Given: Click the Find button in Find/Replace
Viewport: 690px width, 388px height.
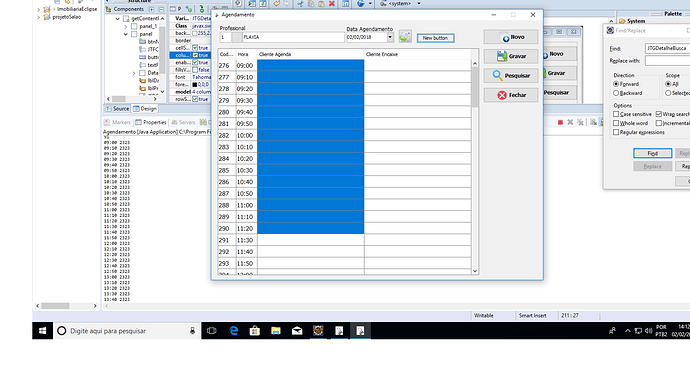Looking at the screenshot, I should click(x=653, y=153).
